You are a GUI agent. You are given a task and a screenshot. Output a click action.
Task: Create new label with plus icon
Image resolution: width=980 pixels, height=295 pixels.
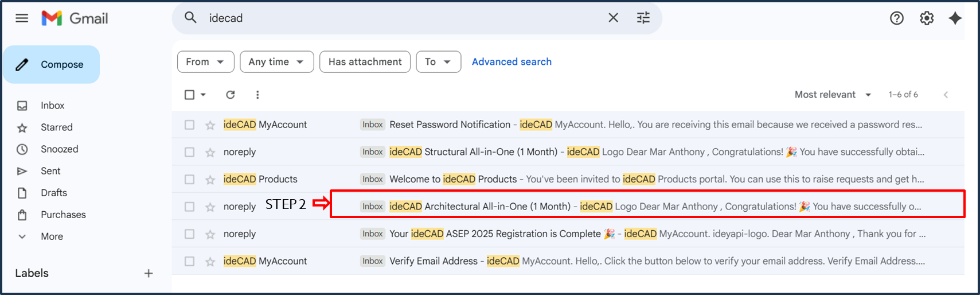pyautogui.click(x=149, y=273)
